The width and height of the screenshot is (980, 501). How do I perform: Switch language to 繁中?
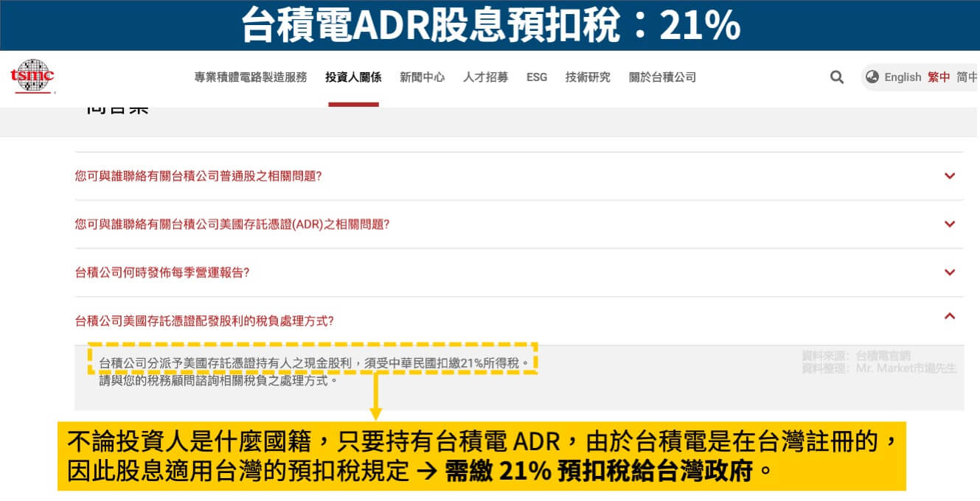939,77
